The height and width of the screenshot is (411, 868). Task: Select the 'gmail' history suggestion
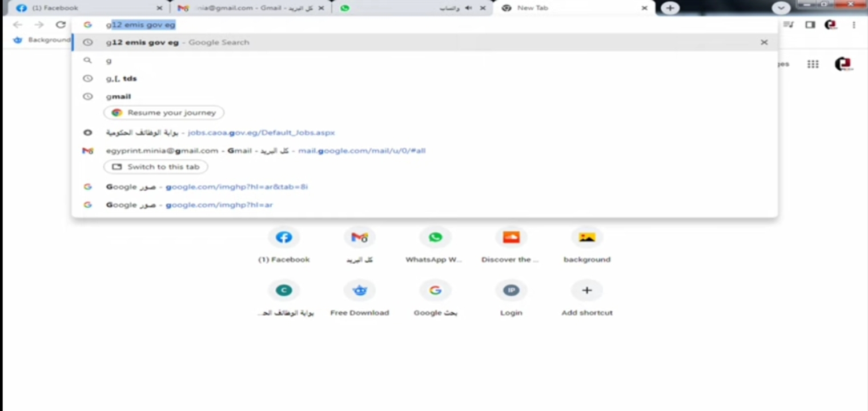pyautogui.click(x=425, y=96)
